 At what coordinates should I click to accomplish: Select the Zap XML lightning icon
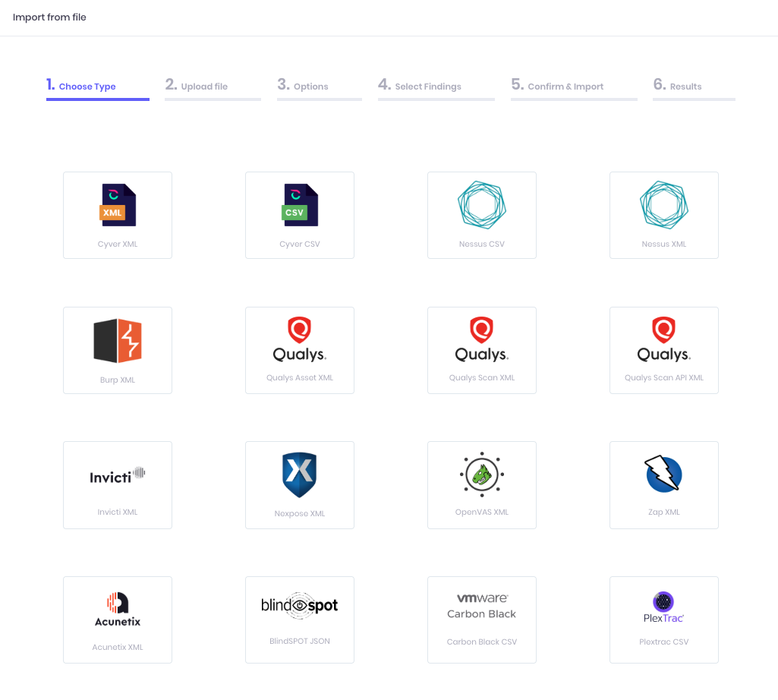coord(664,475)
